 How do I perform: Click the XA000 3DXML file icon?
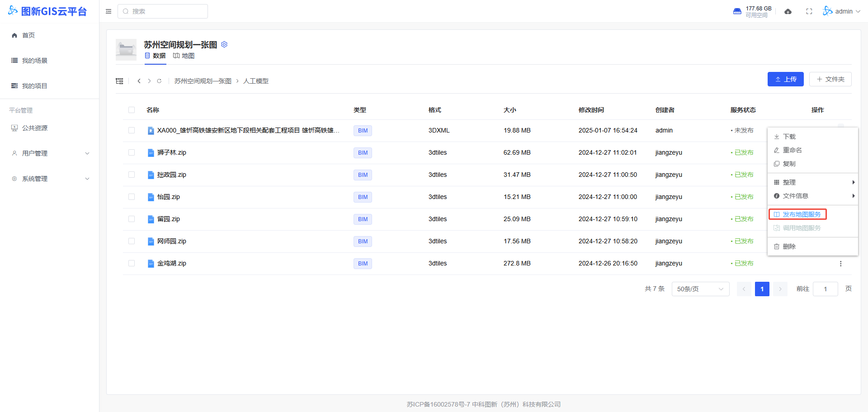point(151,131)
